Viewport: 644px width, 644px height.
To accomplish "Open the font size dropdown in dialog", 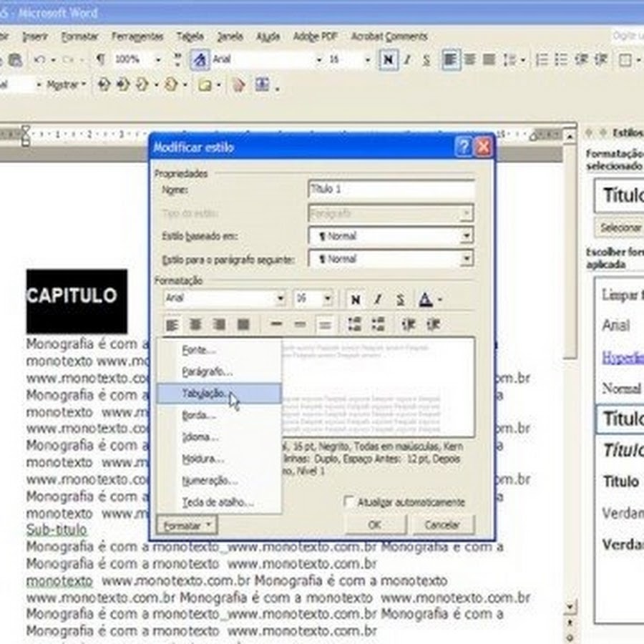I will tap(327, 299).
